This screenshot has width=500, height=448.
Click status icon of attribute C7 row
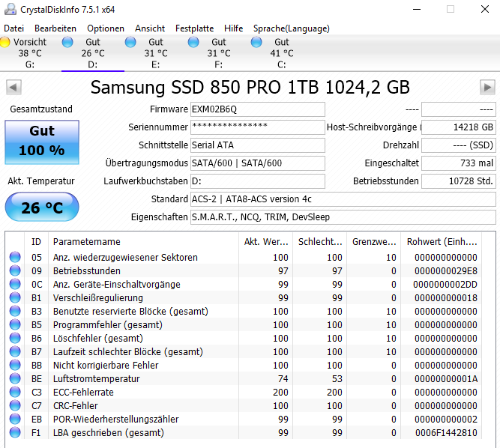click(15, 405)
